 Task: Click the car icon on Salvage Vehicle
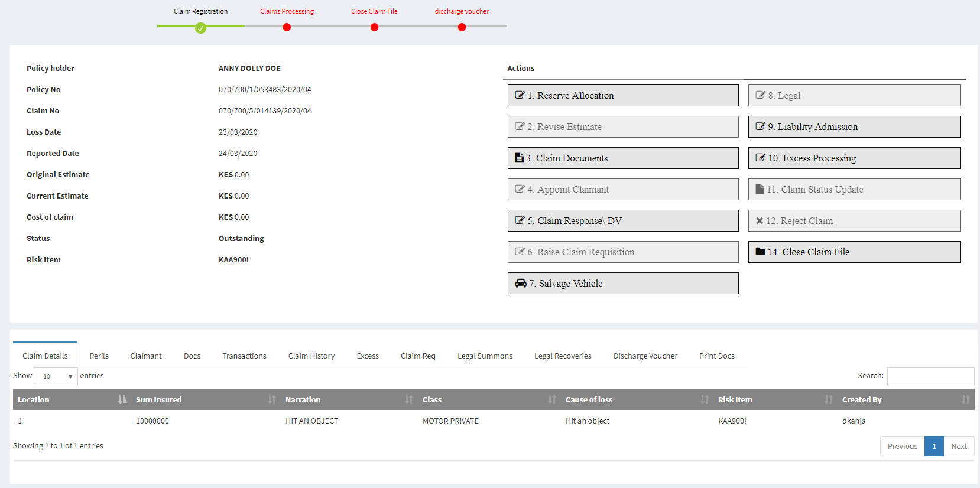point(520,284)
